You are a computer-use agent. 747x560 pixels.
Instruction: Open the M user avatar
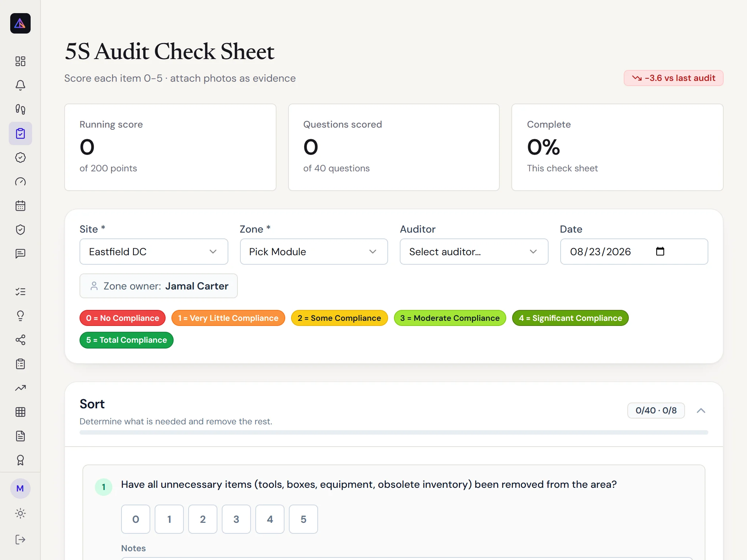point(20,489)
